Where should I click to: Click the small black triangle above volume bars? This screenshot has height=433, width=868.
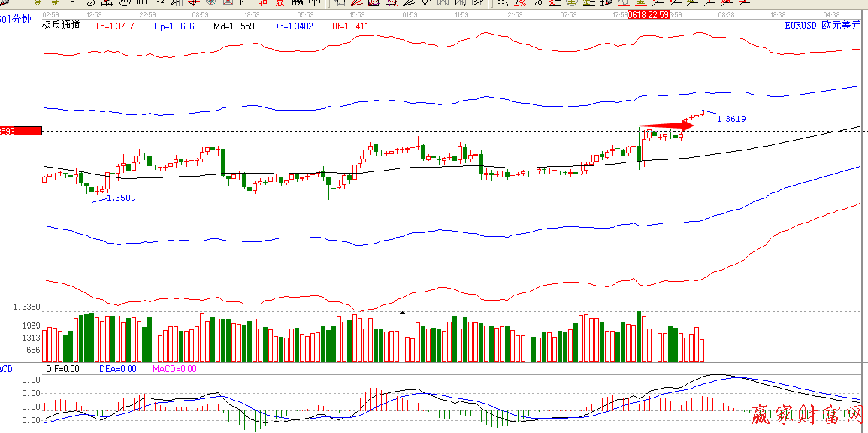pyautogui.click(x=402, y=312)
